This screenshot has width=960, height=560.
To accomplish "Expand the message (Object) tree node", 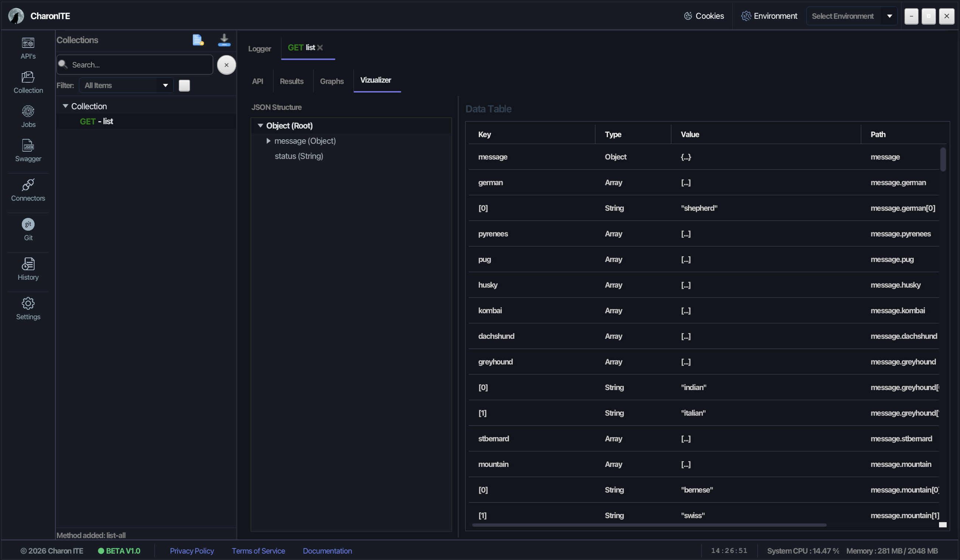I will [268, 141].
